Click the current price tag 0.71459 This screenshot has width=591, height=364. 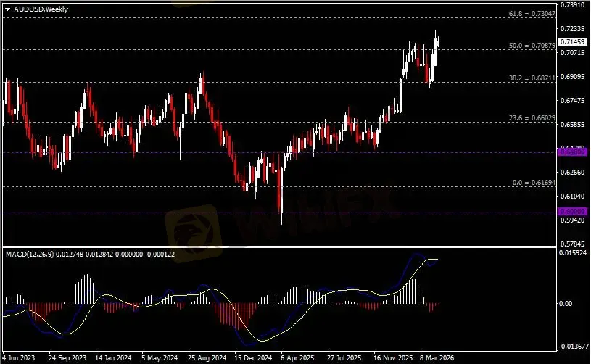point(572,42)
